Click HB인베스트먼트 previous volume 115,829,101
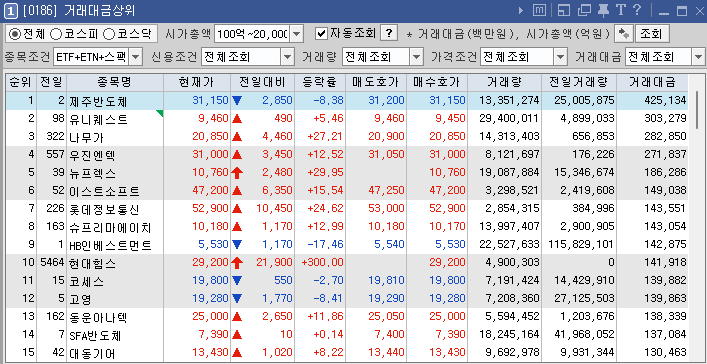The image size is (707, 364). click(x=581, y=245)
